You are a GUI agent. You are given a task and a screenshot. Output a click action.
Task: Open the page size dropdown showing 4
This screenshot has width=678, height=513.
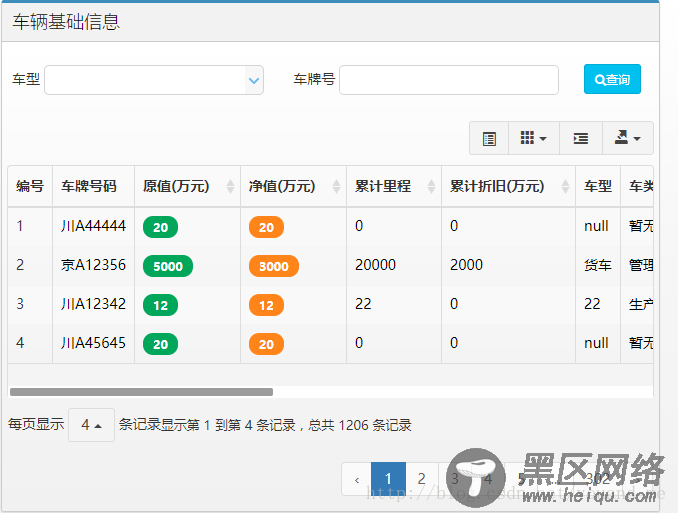(x=91, y=425)
